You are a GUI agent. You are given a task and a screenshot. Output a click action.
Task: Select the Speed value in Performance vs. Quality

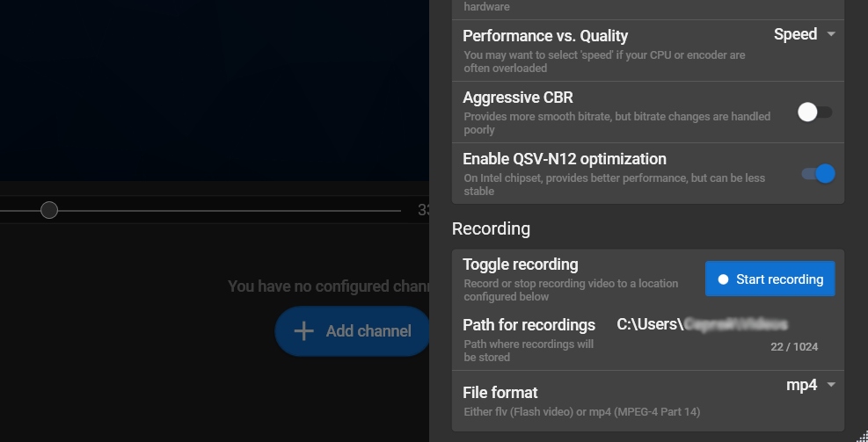coord(795,34)
